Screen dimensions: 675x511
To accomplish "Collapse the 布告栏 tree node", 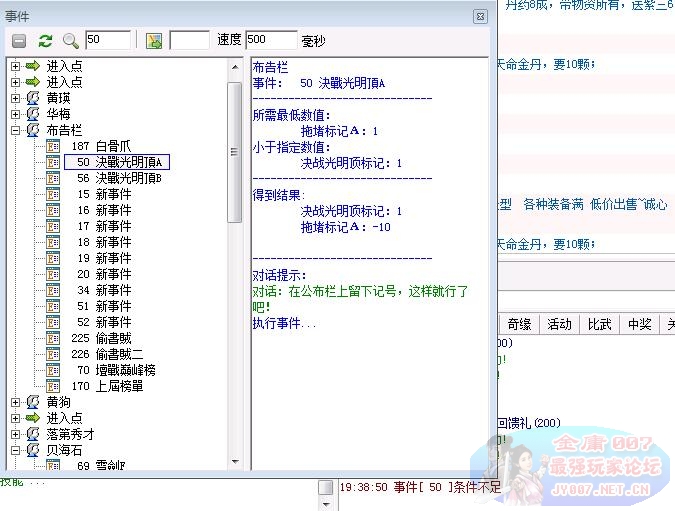I will point(16,130).
